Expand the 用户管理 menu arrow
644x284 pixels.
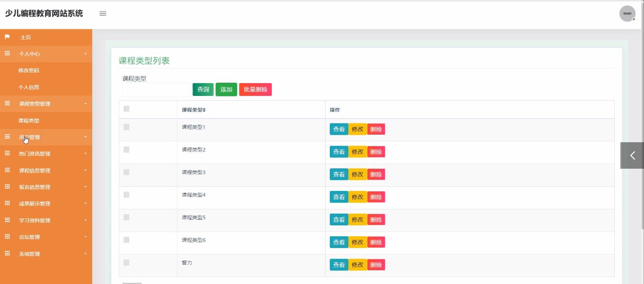click(x=85, y=137)
